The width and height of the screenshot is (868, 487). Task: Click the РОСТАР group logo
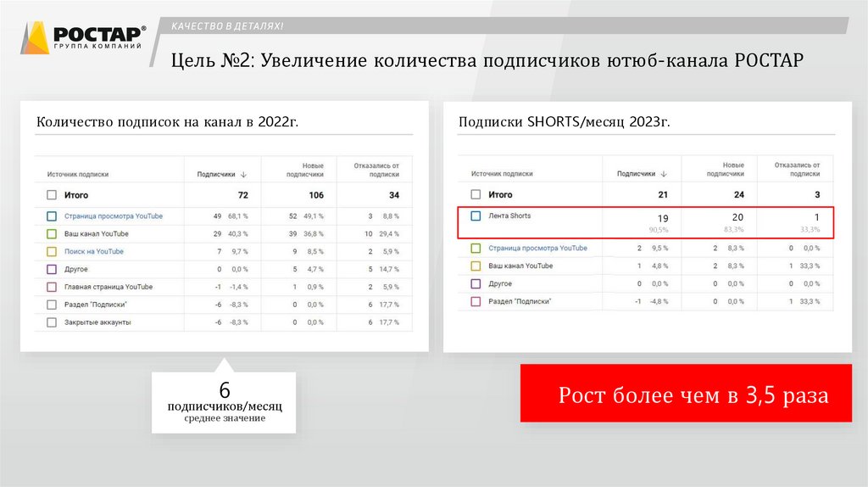click(84, 37)
